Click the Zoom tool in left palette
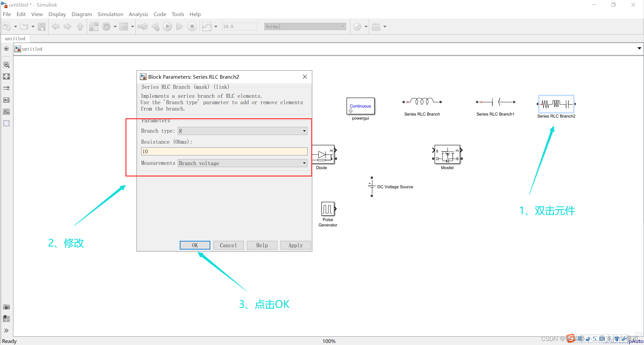 coord(6,65)
